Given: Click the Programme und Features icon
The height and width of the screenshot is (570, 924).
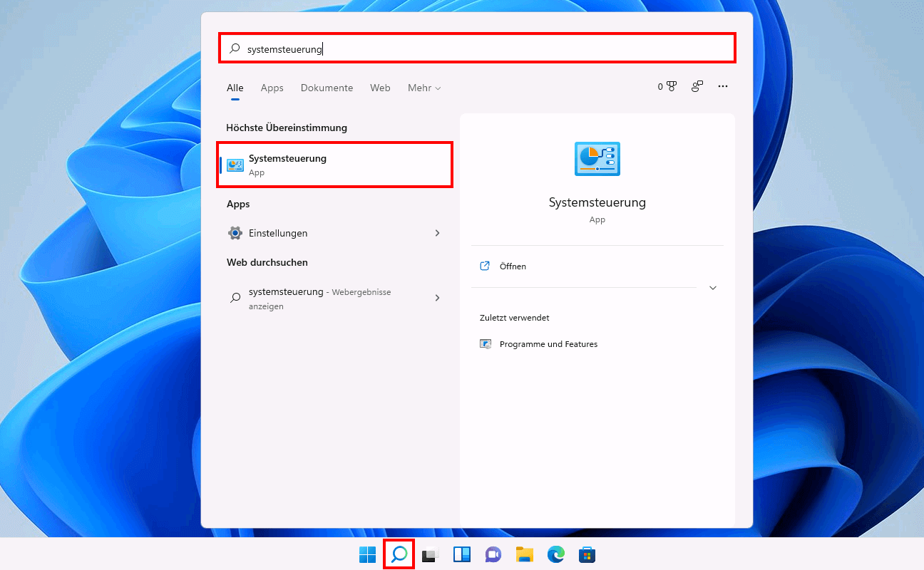Looking at the screenshot, I should coord(486,344).
